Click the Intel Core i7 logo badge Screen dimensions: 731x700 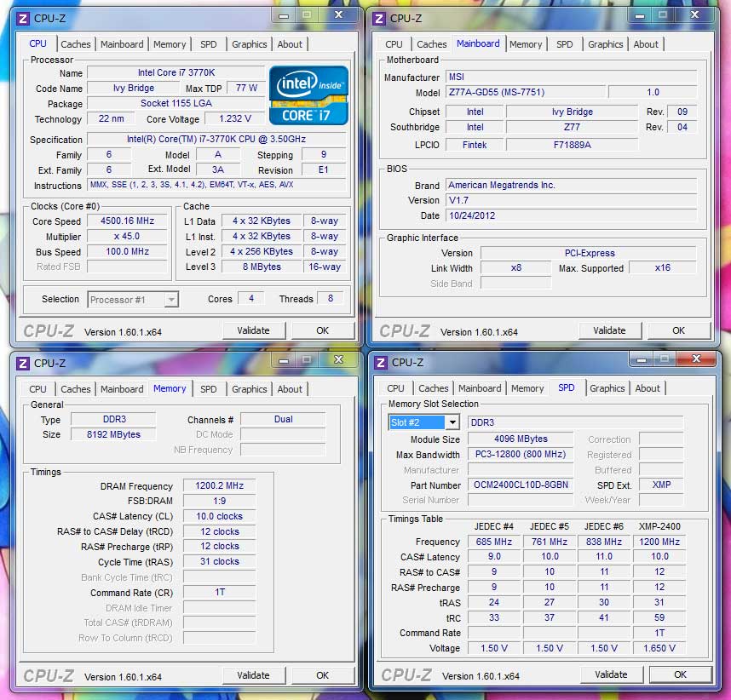[x=308, y=95]
